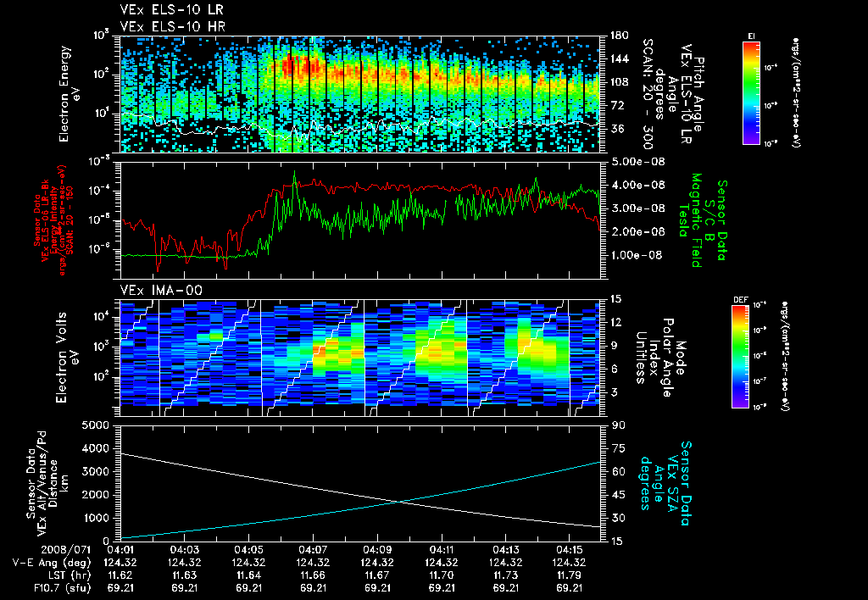Click the 'Electron Energy eV' axis label
This screenshot has width=868, height=600.
tap(70, 94)
